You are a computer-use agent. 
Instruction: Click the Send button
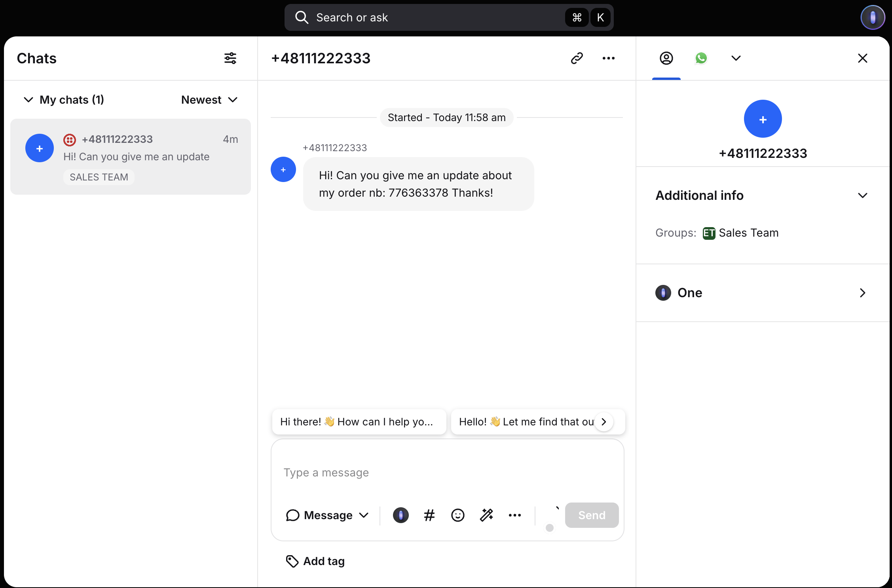(x=591, y=515)
